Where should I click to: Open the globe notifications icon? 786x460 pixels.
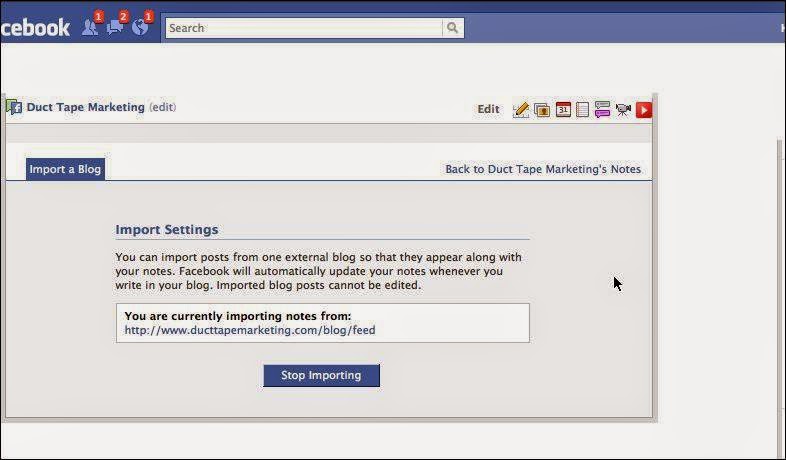pos(140,27)
